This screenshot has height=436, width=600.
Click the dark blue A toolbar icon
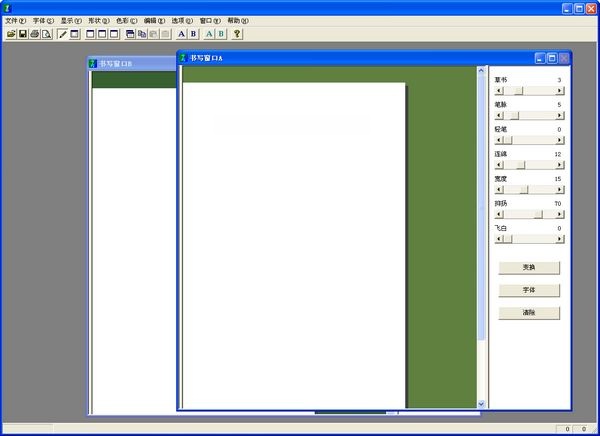[x=181, y=34]
